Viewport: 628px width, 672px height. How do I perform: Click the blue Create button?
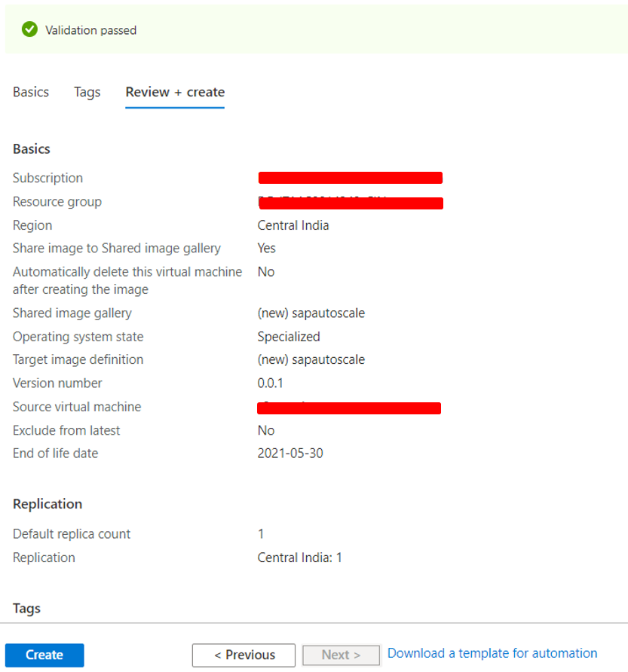44,655
